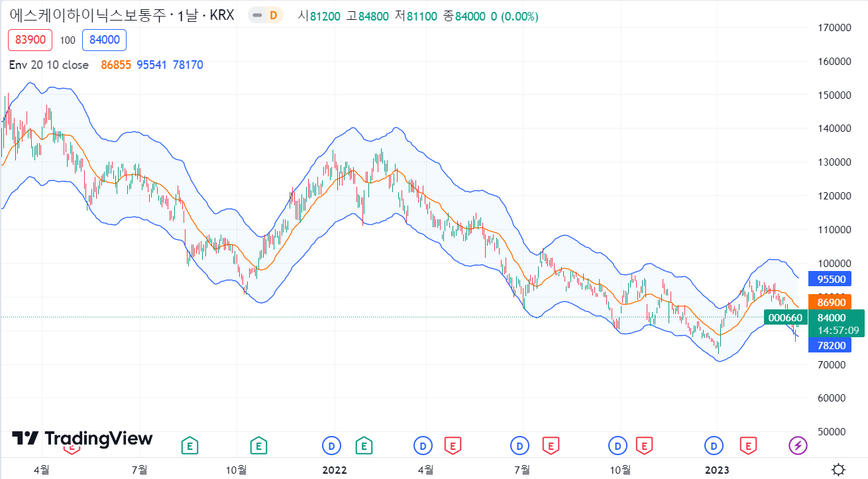Screen dimensions: 868x479
Task: Open blue D dividend marker above 10월 2022
Action: [x=618, y=446]
